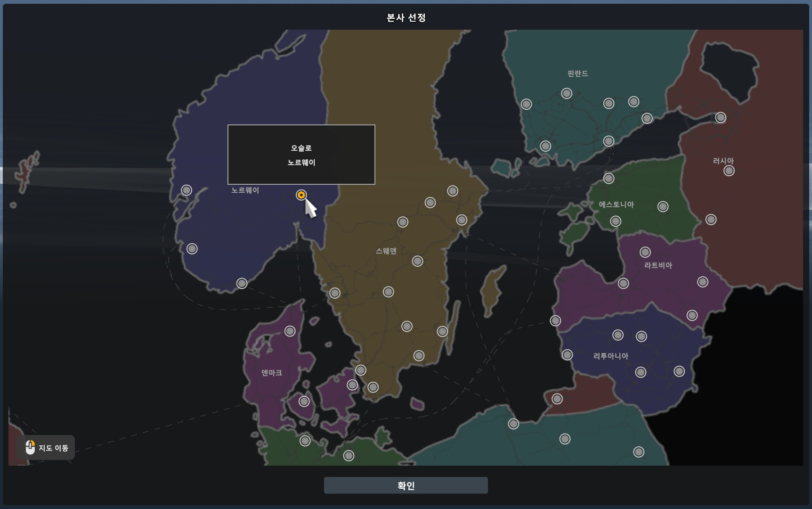Viewport: 812px width, 509px height.
Task: Click the 리투아니아 country label
Action: pyautogui.click(x=610, y=356)
